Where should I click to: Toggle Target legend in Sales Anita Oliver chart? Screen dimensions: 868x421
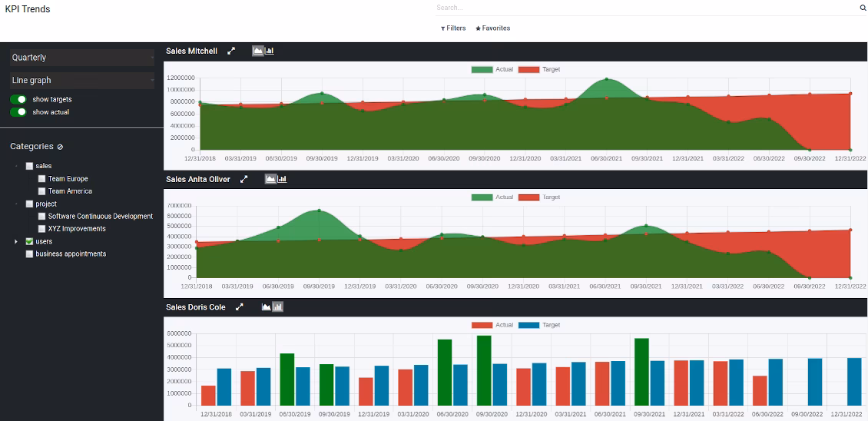tap(539, 197)
